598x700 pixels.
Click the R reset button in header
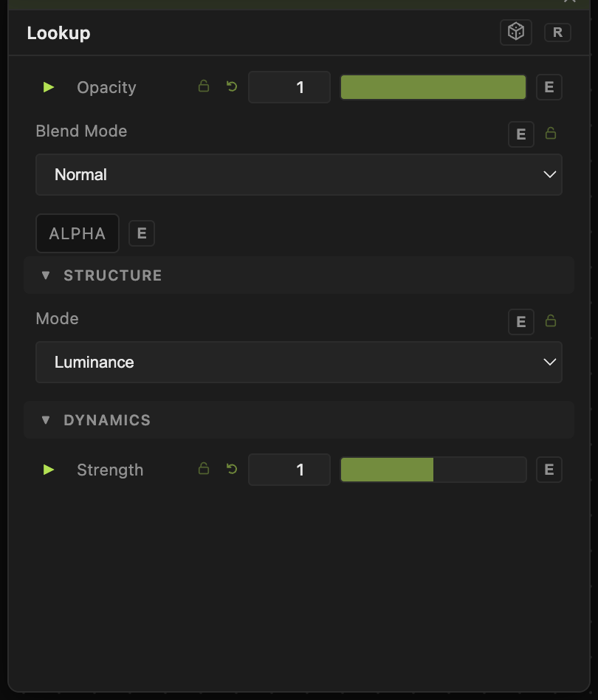(x=557, y=32)
